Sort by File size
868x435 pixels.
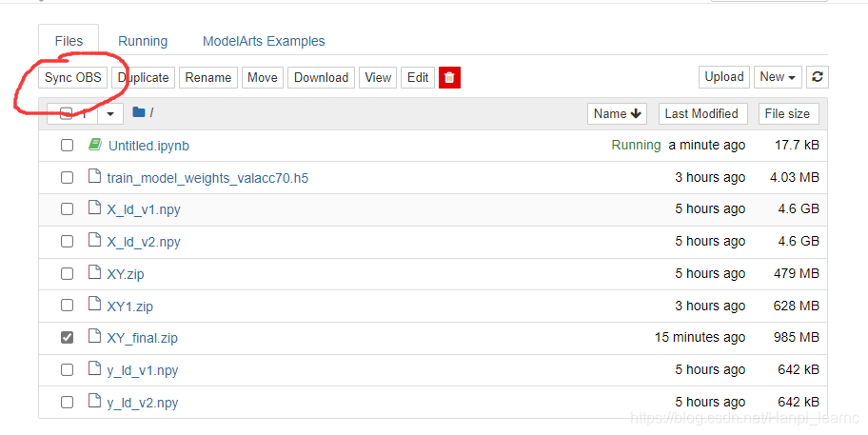click(788, 113)
